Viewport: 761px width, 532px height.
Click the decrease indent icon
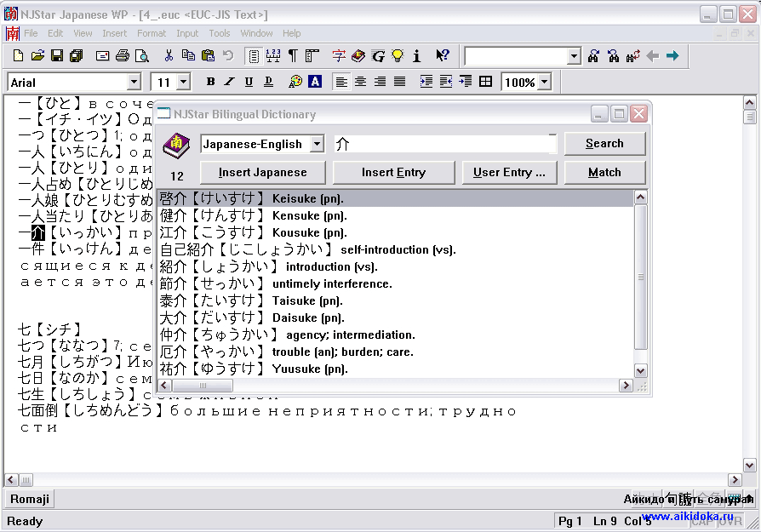tap(445, 82)
